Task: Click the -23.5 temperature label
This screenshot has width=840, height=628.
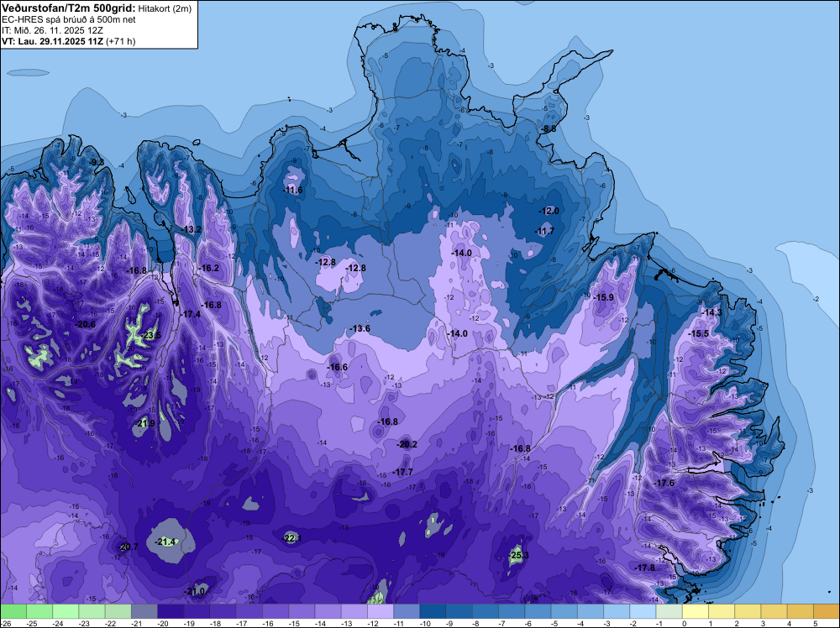Action: 150,336
